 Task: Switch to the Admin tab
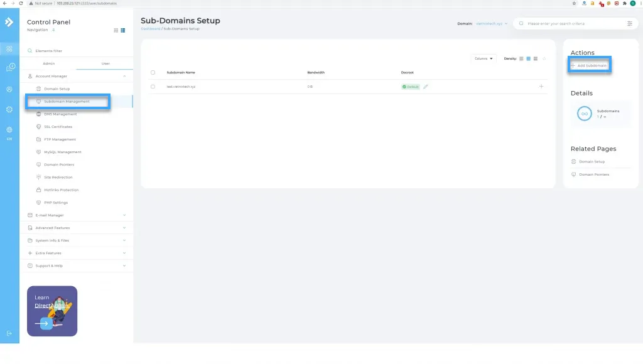coord(49,63)
